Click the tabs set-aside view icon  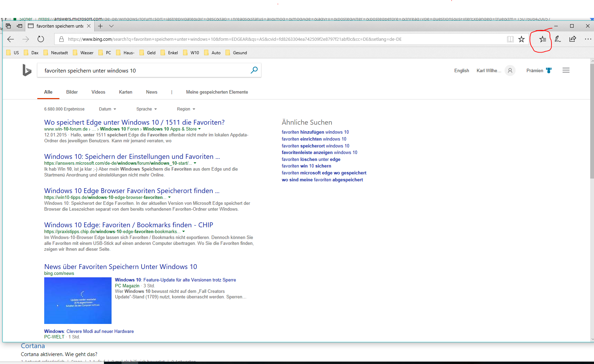click(x=9, y=26)
